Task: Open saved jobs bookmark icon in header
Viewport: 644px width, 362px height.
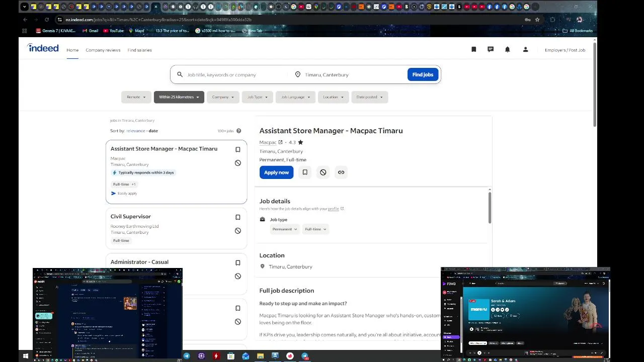Action: pos(473,49)
